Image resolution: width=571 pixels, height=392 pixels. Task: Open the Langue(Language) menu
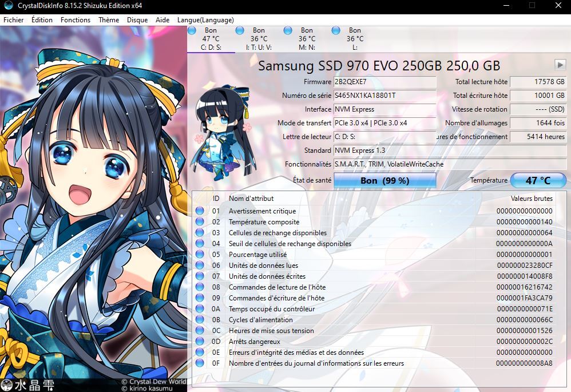(205, 19)
